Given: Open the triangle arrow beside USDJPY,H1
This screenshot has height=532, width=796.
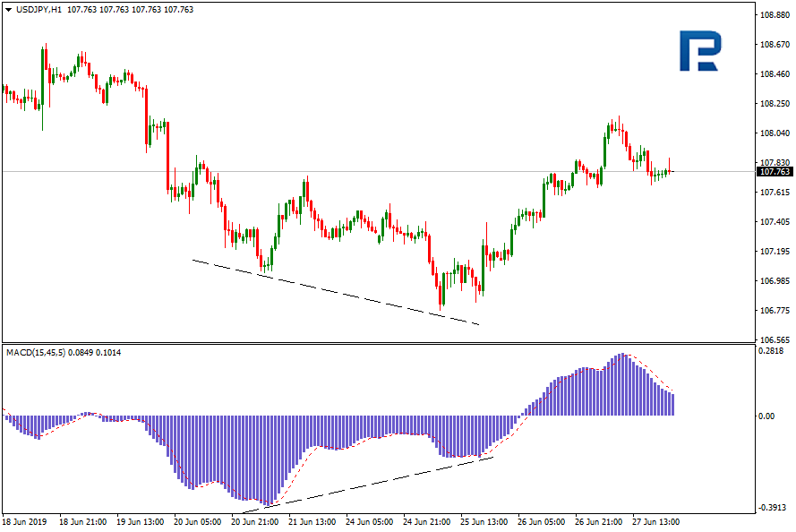Looking at the screenshot, I should [x=8, y=9].
